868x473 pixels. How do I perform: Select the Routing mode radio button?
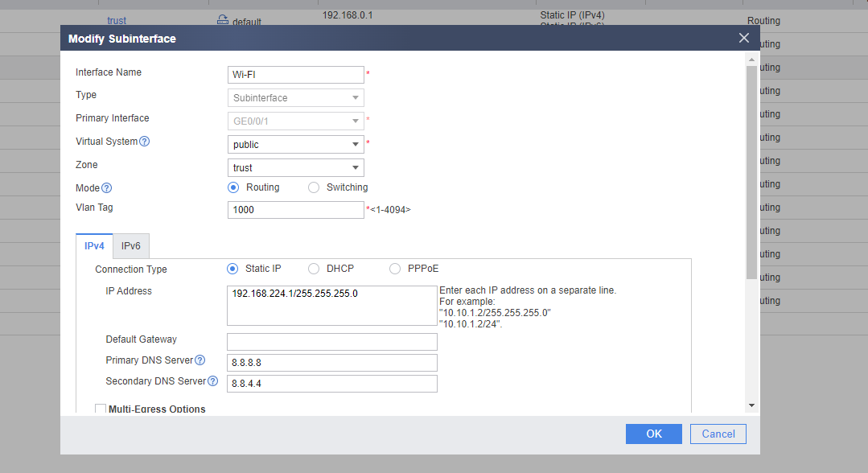[x=233, y=187]
